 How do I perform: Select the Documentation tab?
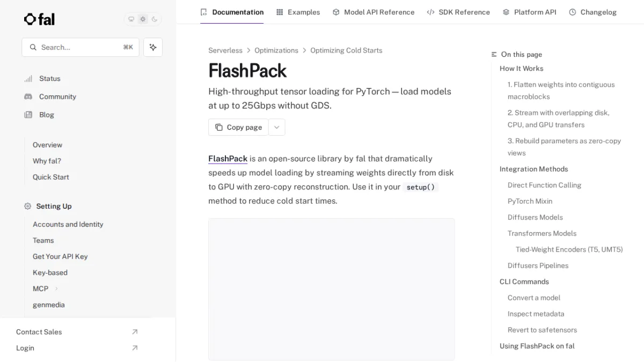pyautogui.click(x=232, y=12)
